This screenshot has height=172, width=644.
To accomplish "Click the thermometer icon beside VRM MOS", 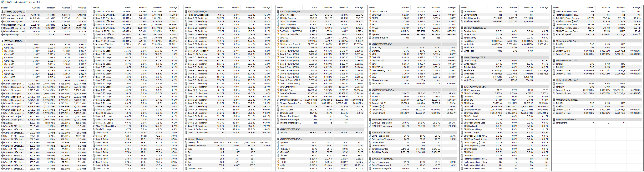I will tap(278, 152).
